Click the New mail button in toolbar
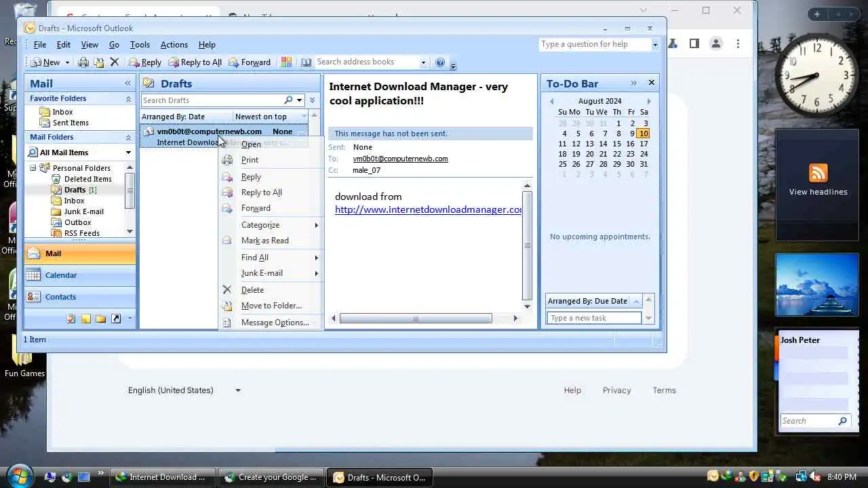 (x=45, y=62)
